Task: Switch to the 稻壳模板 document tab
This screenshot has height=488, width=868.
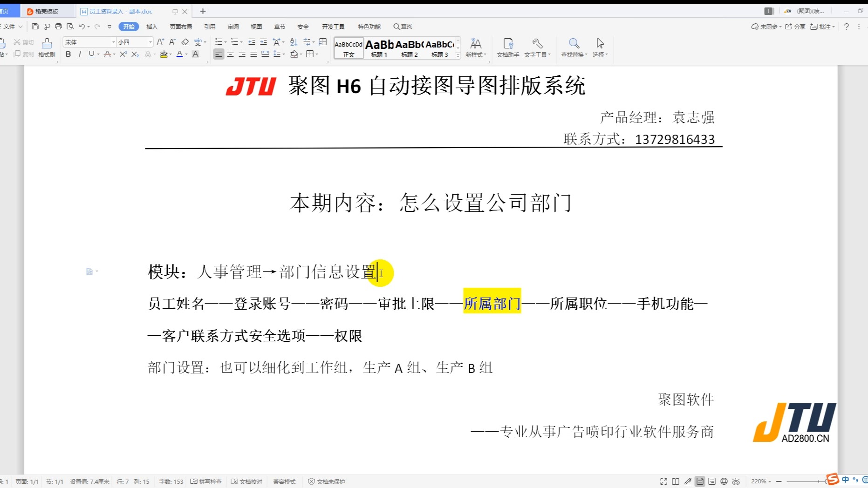Action: (47, 11)
